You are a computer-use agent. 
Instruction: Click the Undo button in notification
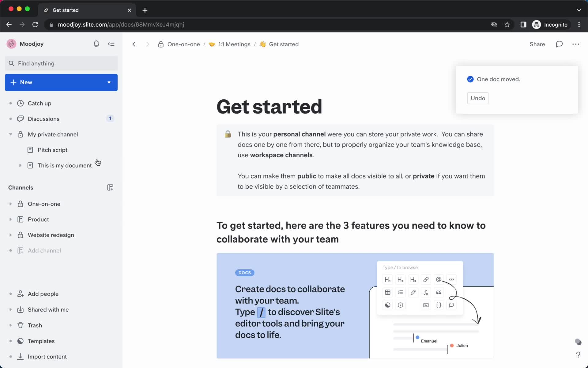478,98
